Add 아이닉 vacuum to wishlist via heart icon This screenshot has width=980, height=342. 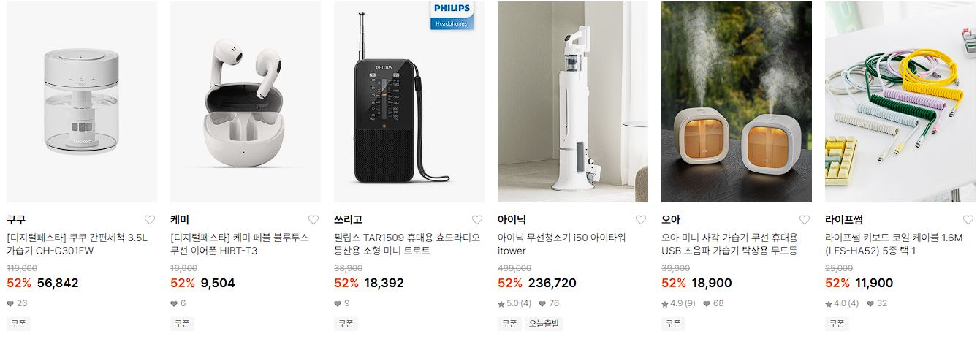pos(641,220)
